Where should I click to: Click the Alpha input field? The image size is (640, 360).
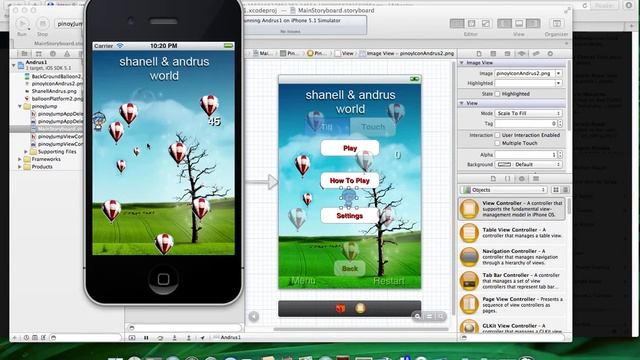(526, 155)
